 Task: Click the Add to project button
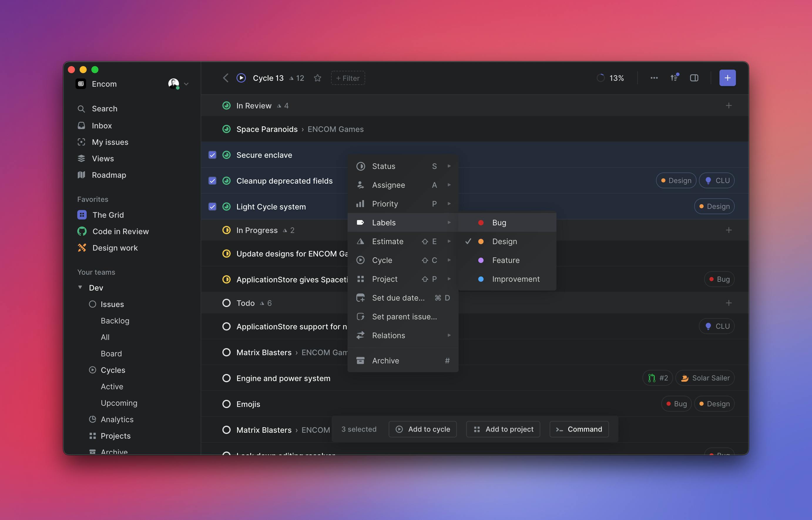(503, 429)
